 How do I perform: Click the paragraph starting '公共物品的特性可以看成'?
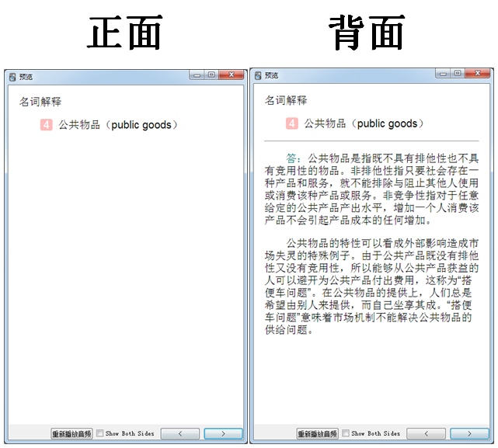tap(371, 287)
